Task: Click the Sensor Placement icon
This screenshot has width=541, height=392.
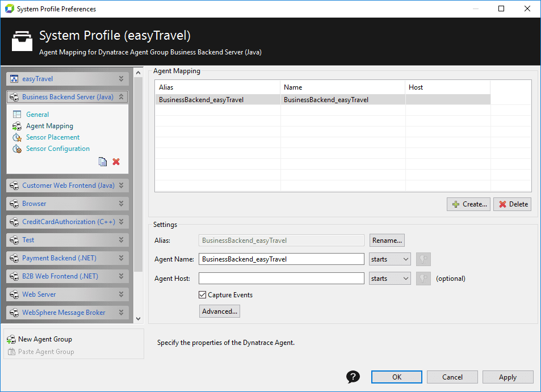Action: coord(17,137)
